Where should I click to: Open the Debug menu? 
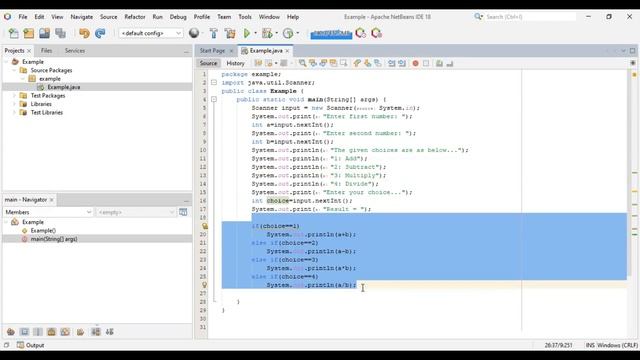pos(178,17)
